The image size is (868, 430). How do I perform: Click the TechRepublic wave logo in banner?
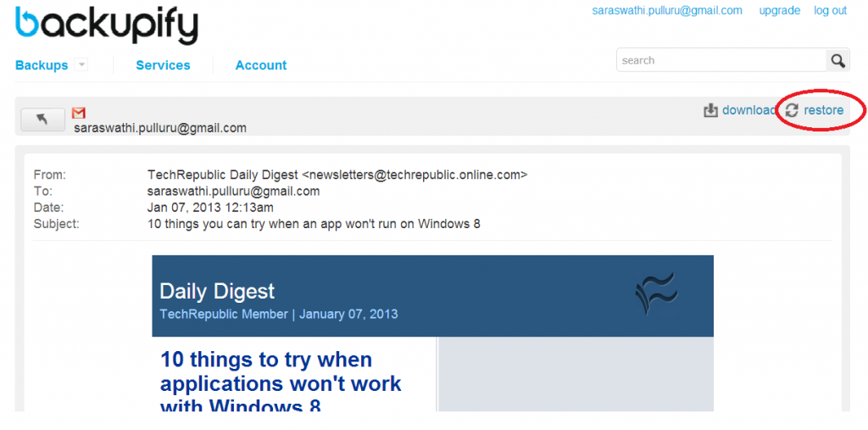click(657, 293)
